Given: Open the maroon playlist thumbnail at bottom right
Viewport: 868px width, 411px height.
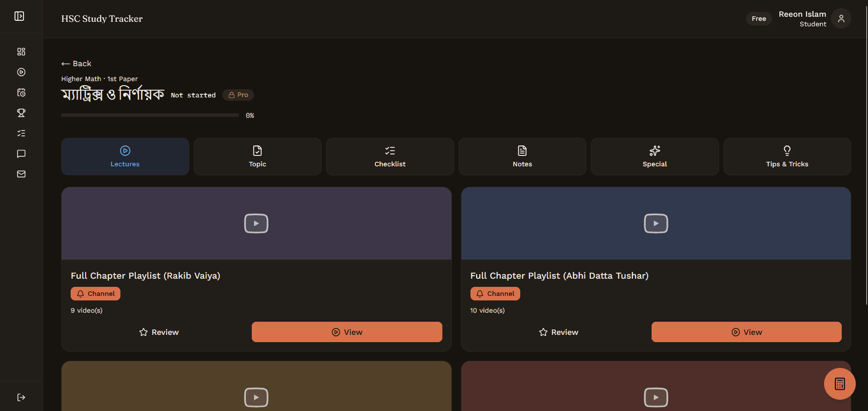Looking at the screenshot, I should point(656,387).
